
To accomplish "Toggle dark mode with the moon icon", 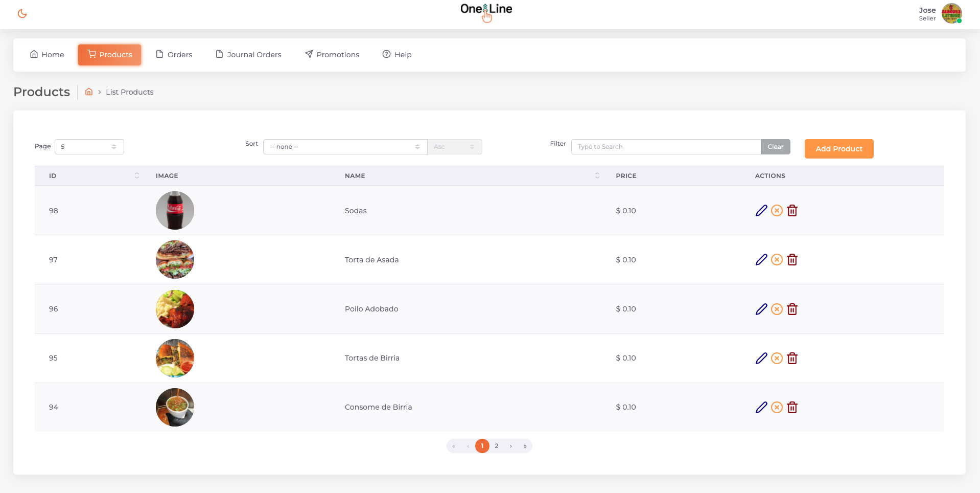I will click(x=22, y=14).
